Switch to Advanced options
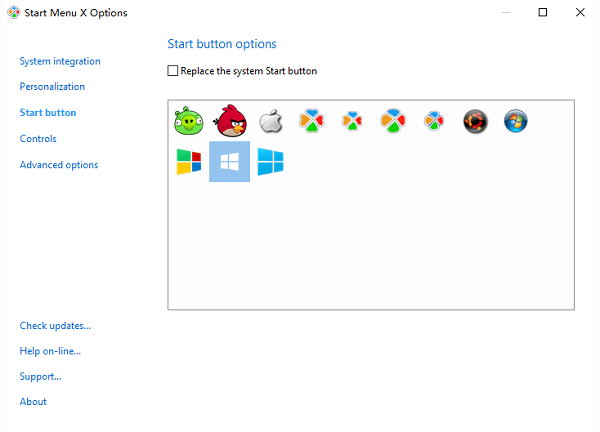The width and height of the screenshot is (600, 432). (59, 165)
